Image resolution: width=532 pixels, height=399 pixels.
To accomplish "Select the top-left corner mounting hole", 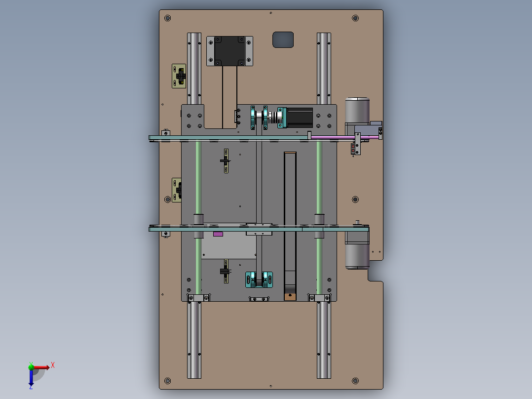I will (x=167, y=18).
